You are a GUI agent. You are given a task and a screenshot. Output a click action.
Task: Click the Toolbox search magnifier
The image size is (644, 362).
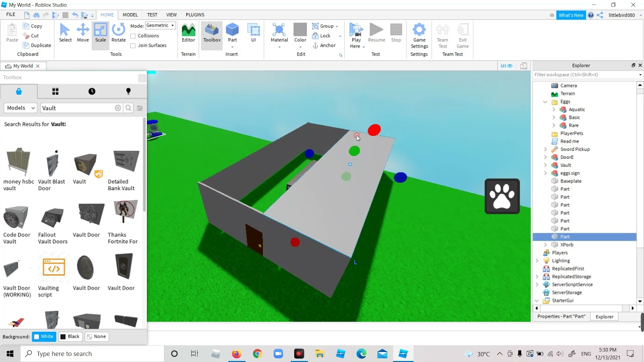click(129, 108)
